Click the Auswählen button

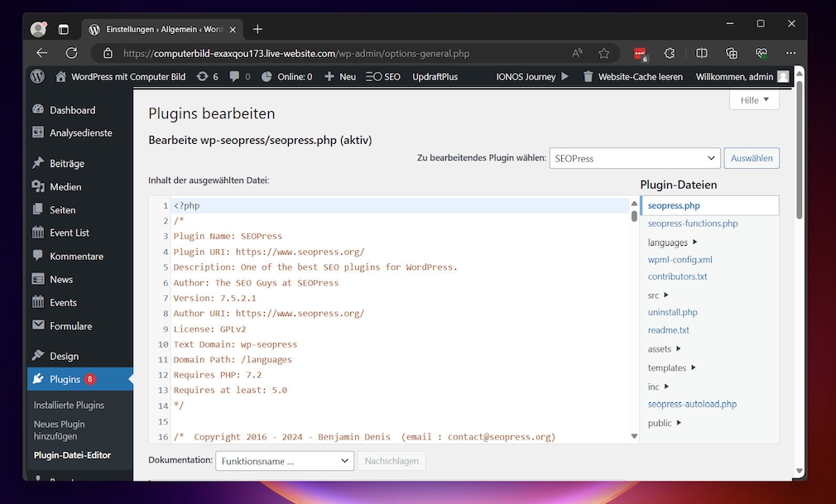pos(751,158)
